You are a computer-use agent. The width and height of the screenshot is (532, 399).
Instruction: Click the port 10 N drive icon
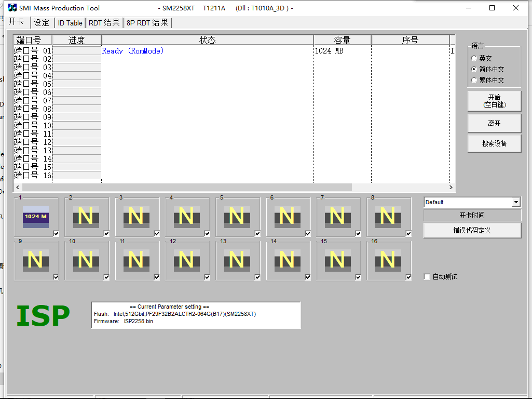click(86, 260)
